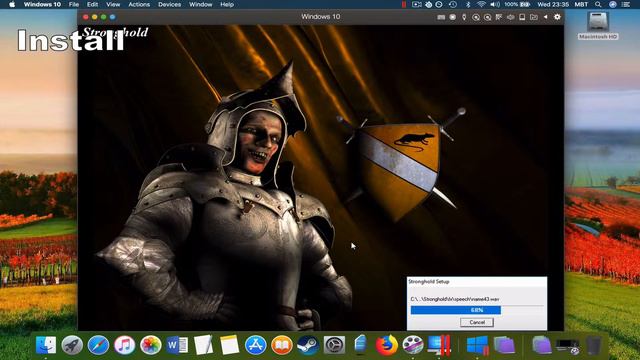Click the Stronghold Setup progress bar

pyautogui.click(x=477, y=310)
